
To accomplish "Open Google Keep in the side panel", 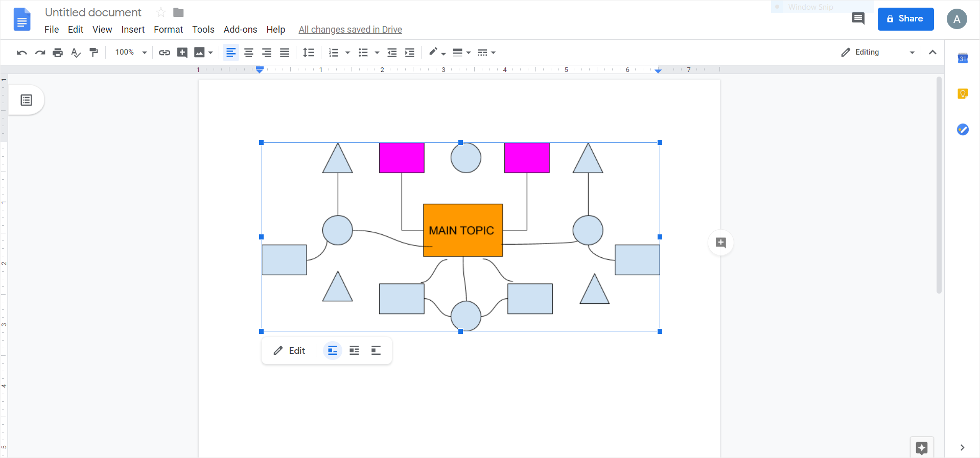I will point(963,94).
